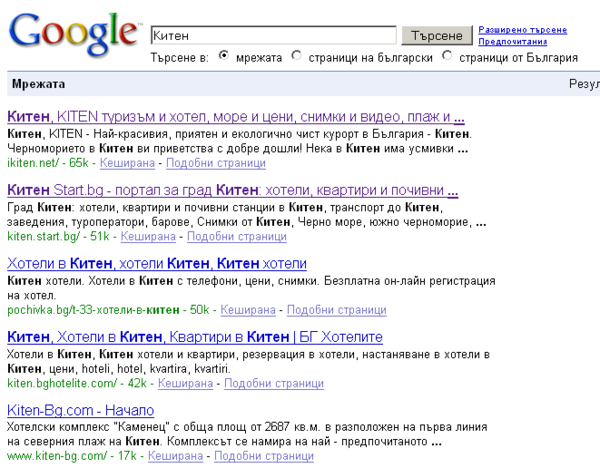Click the Мрежата tab label
Screen dimensions: 600x468
pos(38,84)
